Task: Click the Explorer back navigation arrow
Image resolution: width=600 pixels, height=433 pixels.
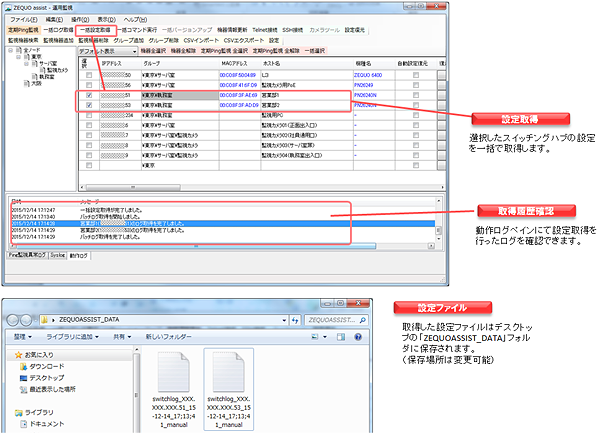Action: point(13,320)
